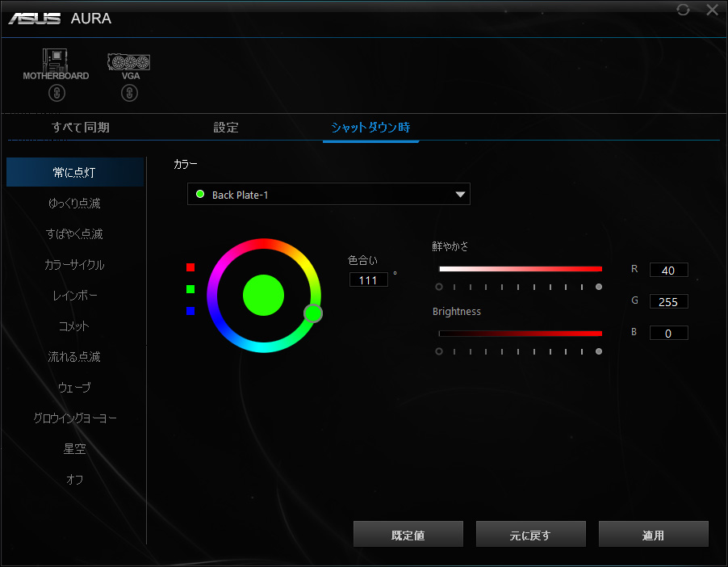Click the ASUS logo
This screenshot has width=728, height=567.
pyautogui.click(x=35, y=19)
